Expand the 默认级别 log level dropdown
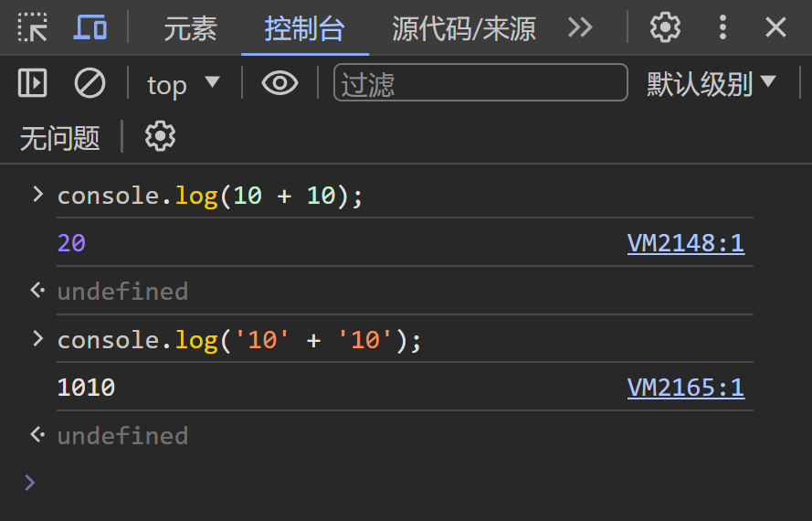Viewport: 812px width, 521px height. point(711,84)
